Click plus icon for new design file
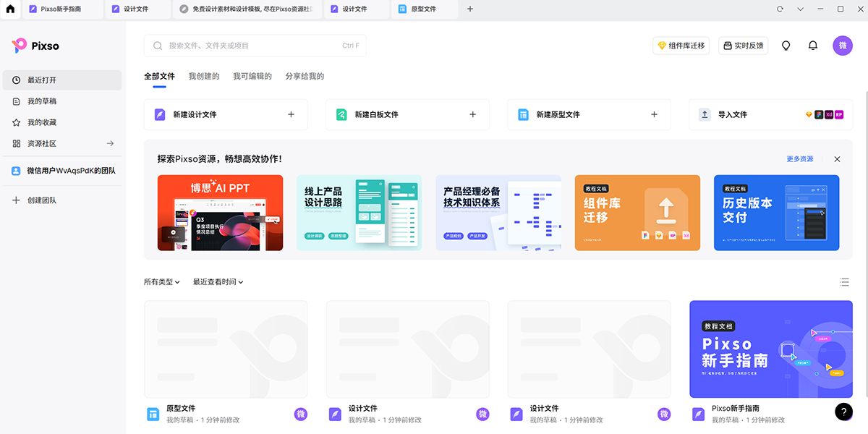868x434 pixels. click(x=292, y=114)
